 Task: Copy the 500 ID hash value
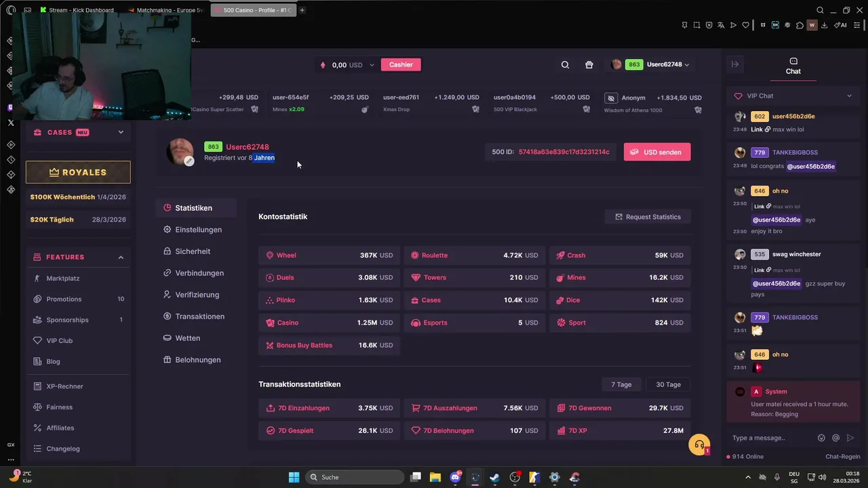pos(564,152)
